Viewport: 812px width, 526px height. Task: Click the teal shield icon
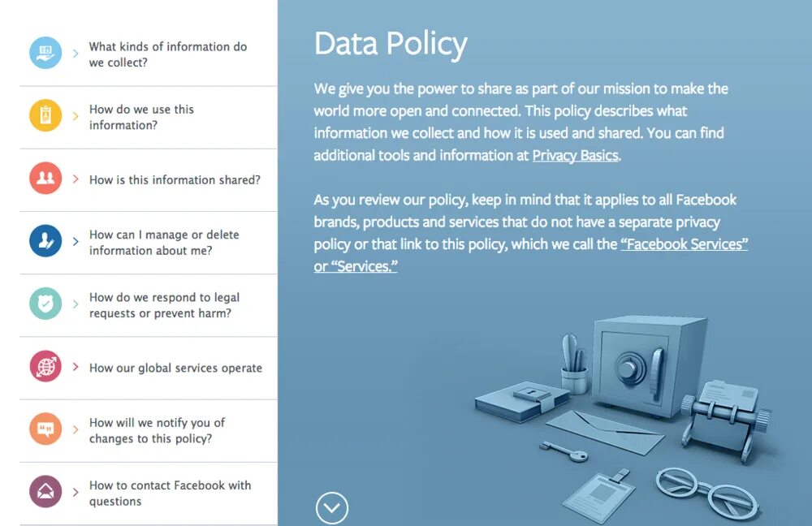[x=45, y=304]
